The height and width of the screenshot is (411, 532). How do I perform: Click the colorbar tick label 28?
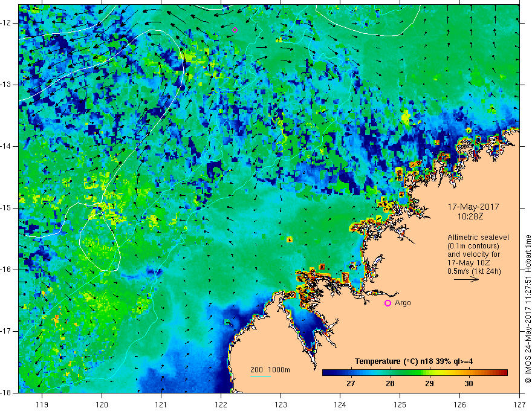390,384
